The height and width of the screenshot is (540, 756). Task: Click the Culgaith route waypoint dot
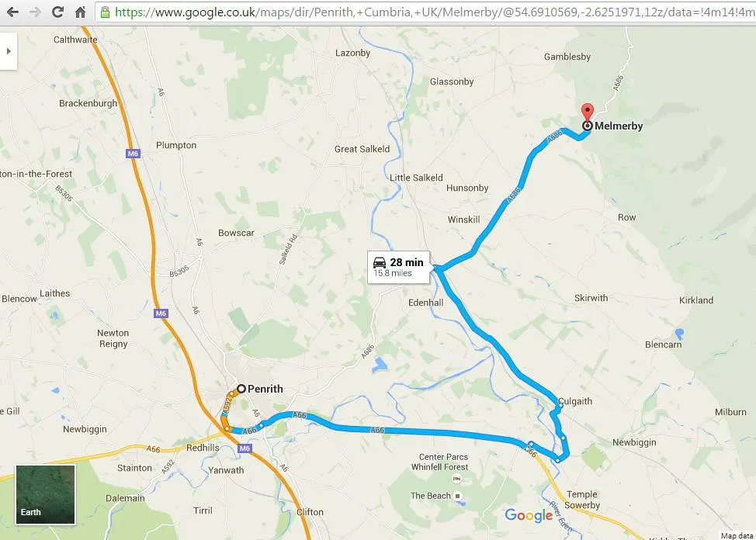pos(560,406)
